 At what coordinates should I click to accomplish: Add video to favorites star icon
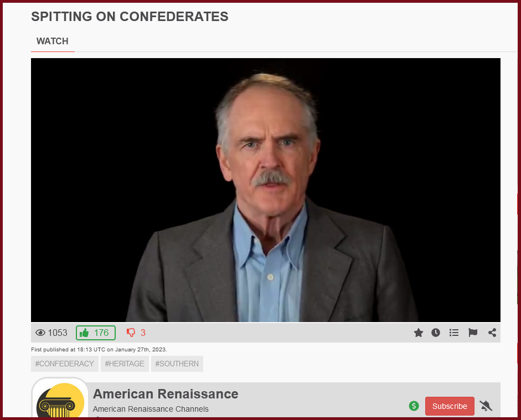click(419, 333)
